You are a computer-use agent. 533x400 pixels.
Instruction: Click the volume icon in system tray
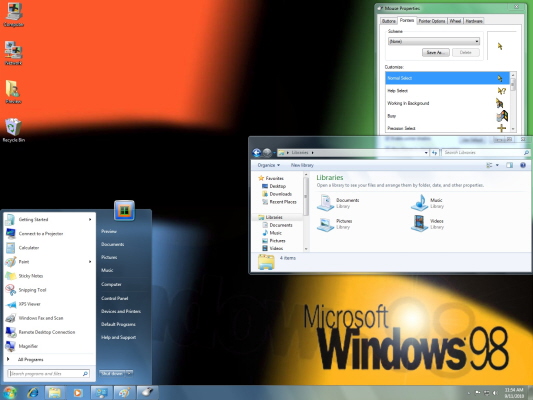[x=495, y=393]
